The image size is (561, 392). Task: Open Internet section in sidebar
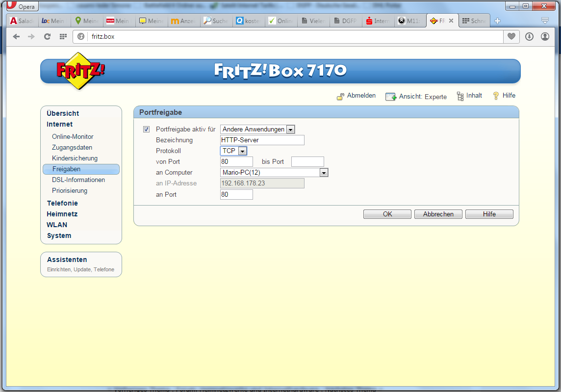coord(59,124)
